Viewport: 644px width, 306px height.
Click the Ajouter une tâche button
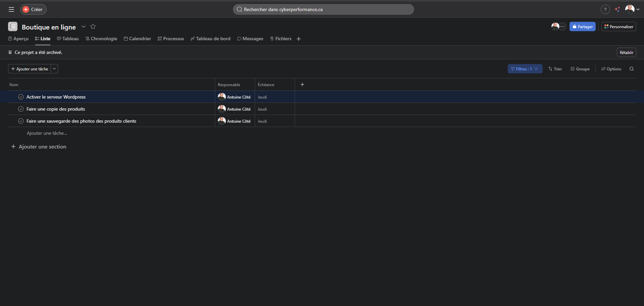pos(30,69)
